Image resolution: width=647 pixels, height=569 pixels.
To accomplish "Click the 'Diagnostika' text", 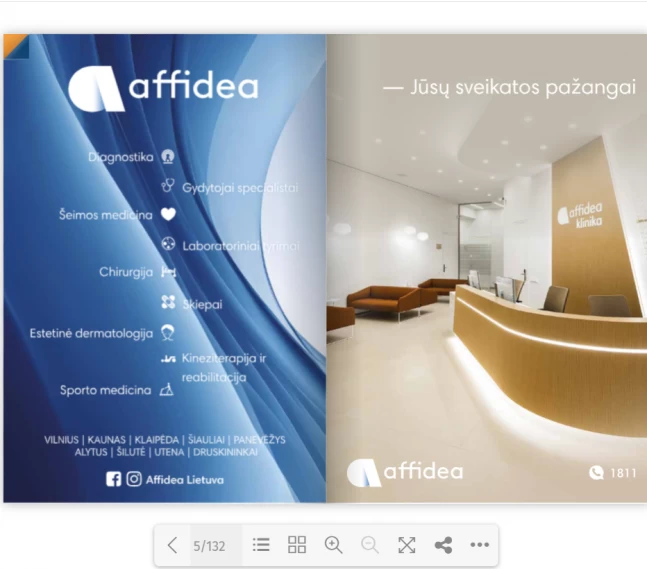I will (120, 157).
